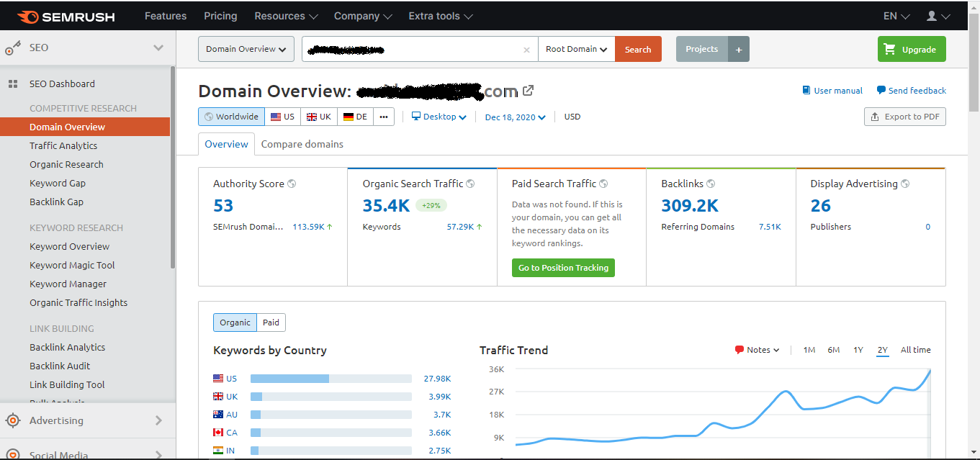
Task: Clear the search field with the X icon
Action: (x=526, y=50)
